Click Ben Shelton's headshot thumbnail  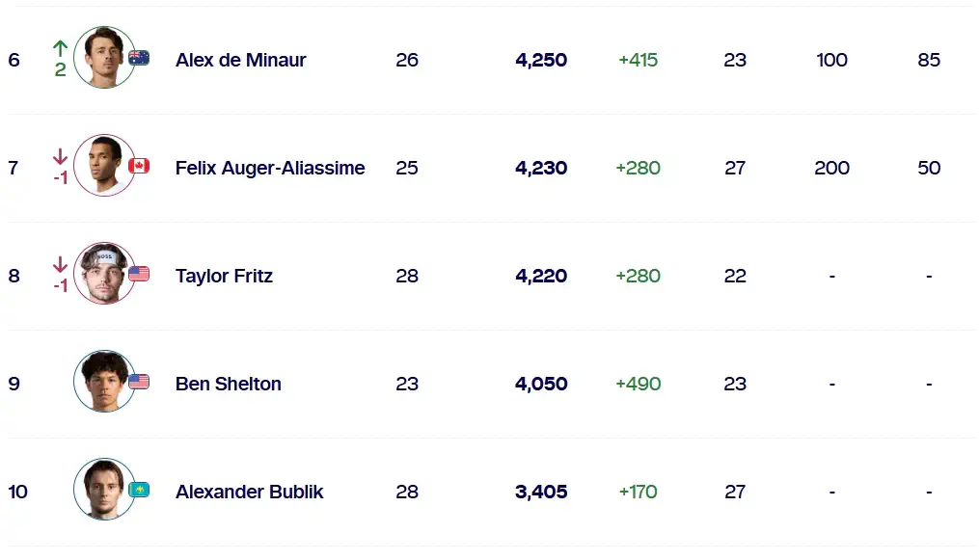[x=104, y=381]
